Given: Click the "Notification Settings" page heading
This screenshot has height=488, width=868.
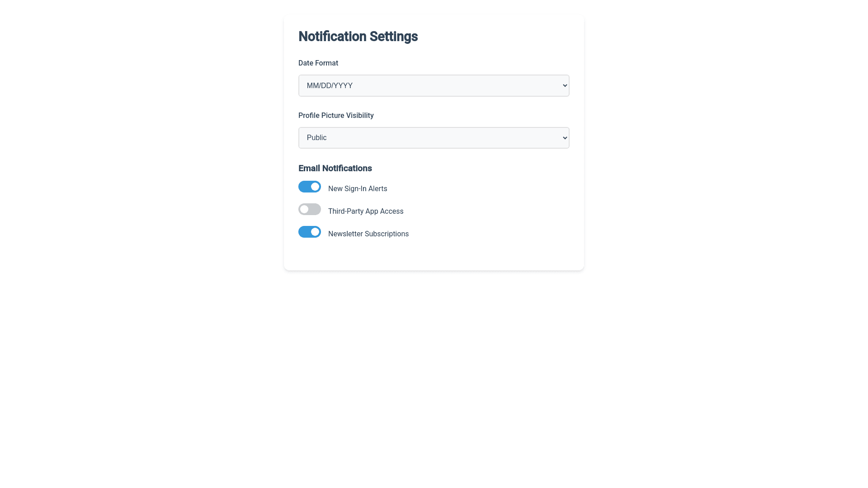Looking at the screenshot, I should click(358, 36).
